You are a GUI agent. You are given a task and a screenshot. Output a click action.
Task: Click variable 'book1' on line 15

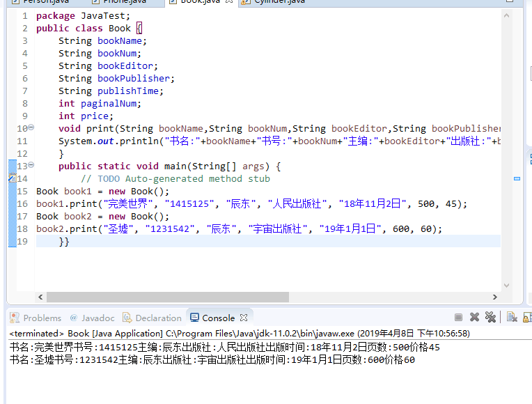(78, 192)
